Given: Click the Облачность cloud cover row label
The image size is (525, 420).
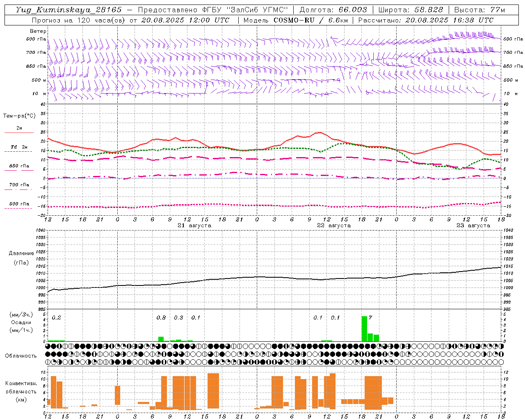Looking at the screenshot, I should [x=21, y=356].
